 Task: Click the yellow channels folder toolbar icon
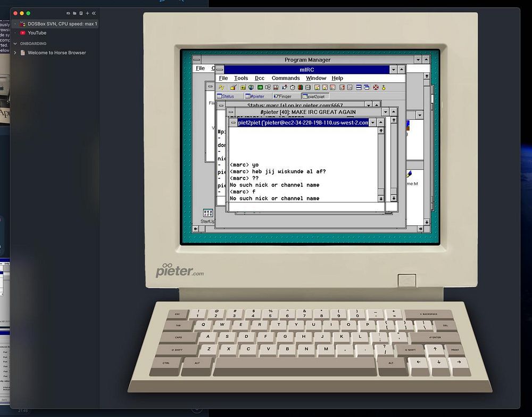243,87
